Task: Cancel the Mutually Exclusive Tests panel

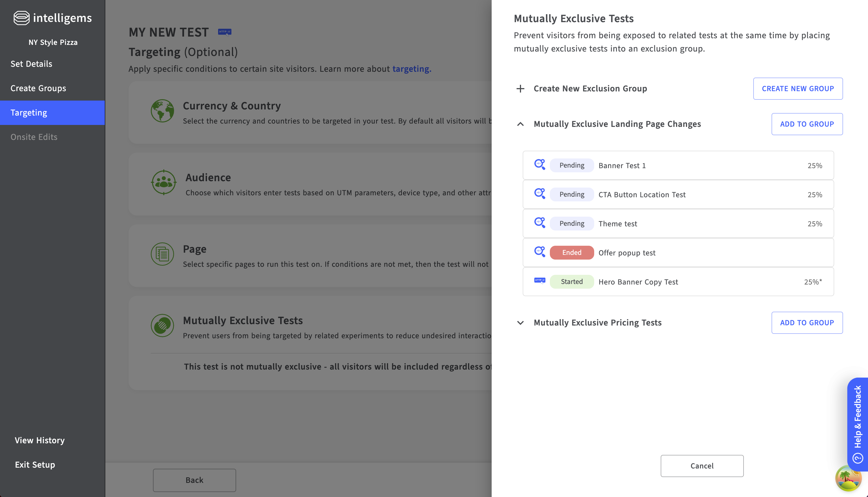Action: (x=702, y=466)
